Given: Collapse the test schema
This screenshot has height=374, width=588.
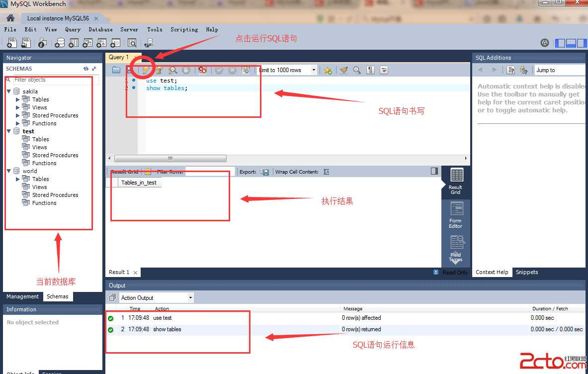Looking at the screenshot, I should pos(9,131).
